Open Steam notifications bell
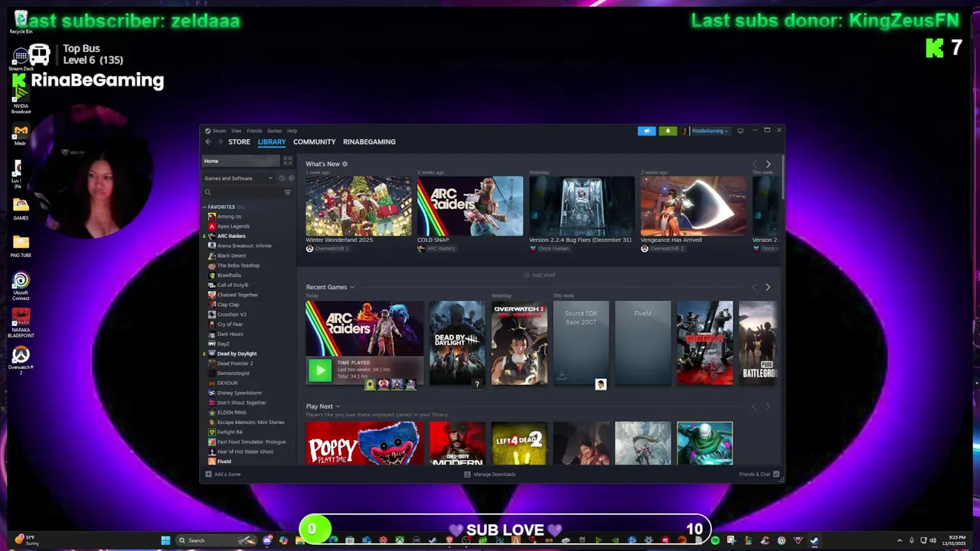Image resolution: width=980 pixels, height=551 pixels. (668, 131)
